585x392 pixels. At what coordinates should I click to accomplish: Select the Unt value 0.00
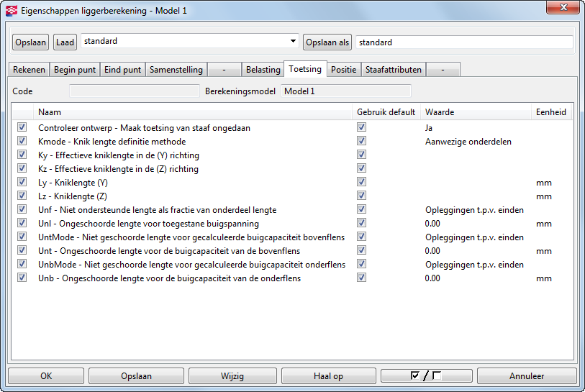tap(432, 250)
